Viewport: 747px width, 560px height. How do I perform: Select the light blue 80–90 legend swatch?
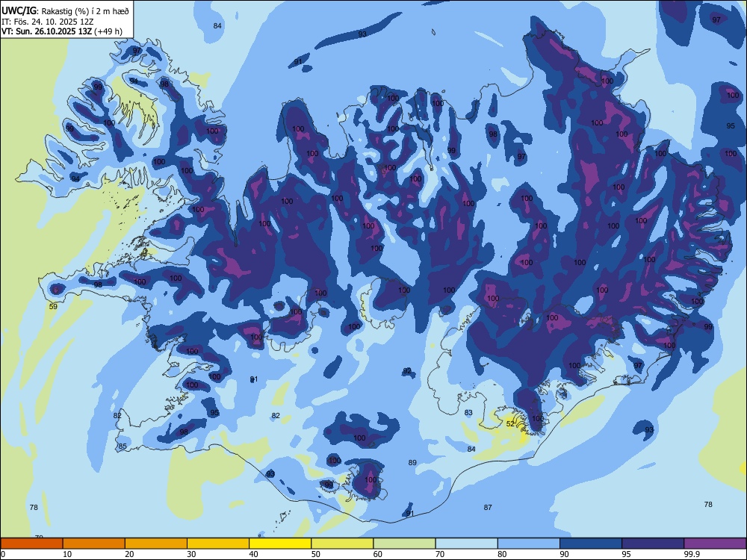click(529, 544)
